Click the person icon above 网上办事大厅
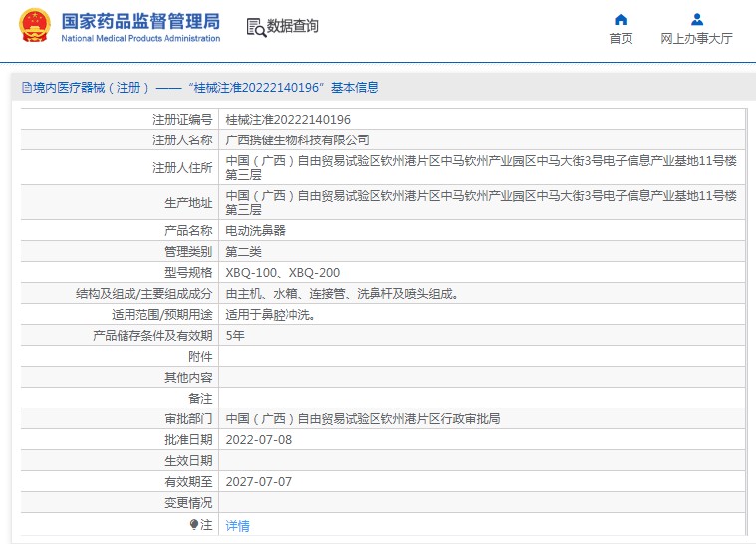Image resolution: width=756 pixels, height=544 pixels. tap(697, 19)
